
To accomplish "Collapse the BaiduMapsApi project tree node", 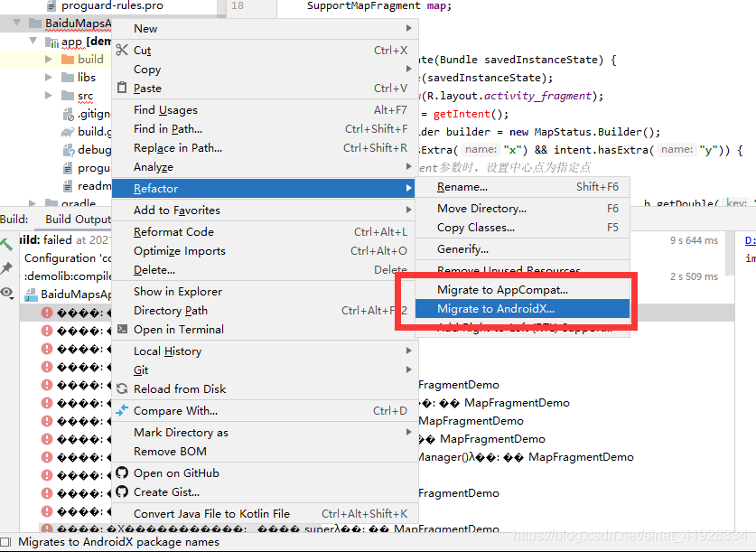I will click(17, 23).
